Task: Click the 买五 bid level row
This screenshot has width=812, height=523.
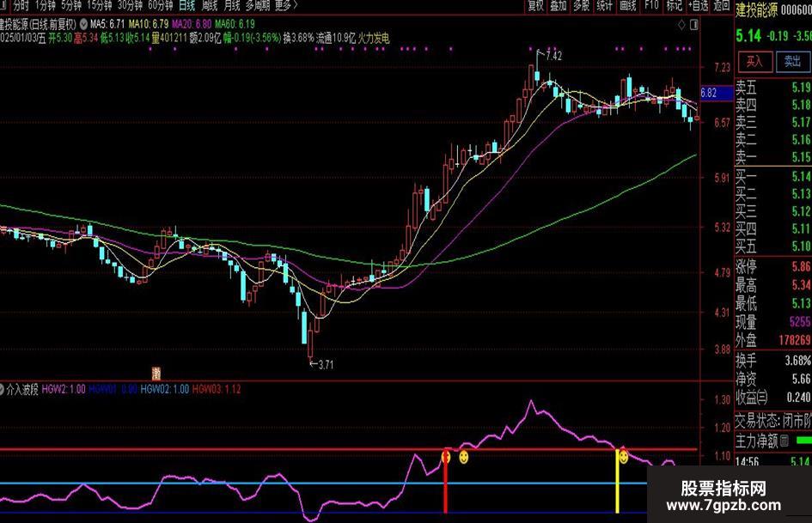Action: (x=773, y=246)
